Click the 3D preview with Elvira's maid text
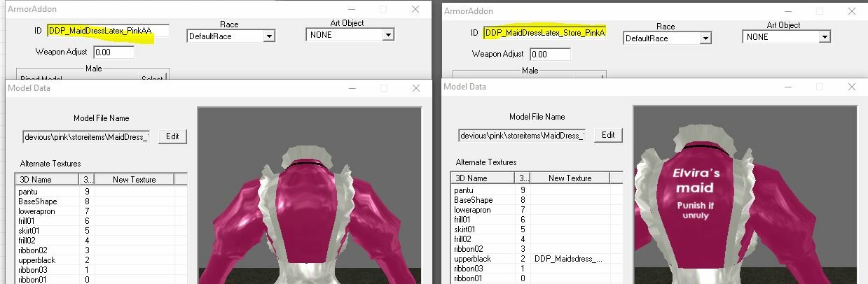Image resolution: width=868 pixels, height=284 pixels. (745, 194)
